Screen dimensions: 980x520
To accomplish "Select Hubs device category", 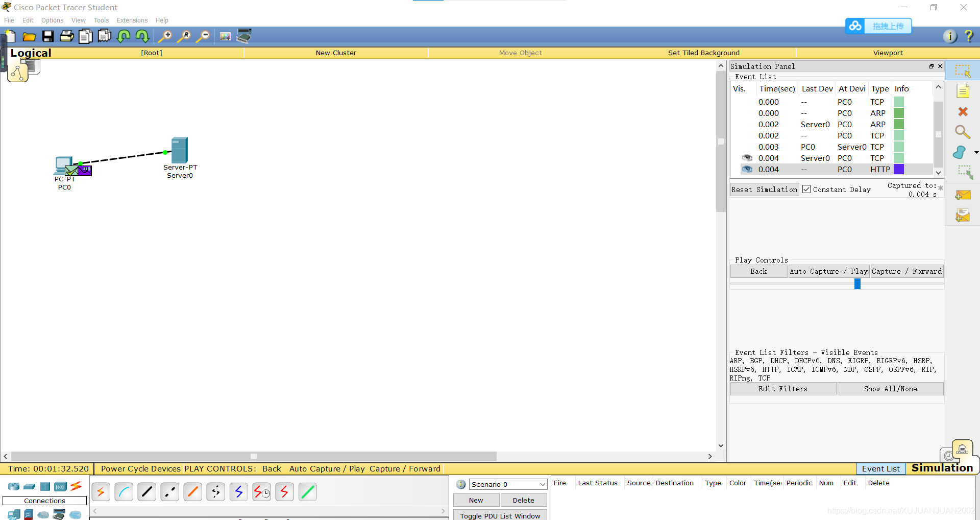I will tap(45, 486).
